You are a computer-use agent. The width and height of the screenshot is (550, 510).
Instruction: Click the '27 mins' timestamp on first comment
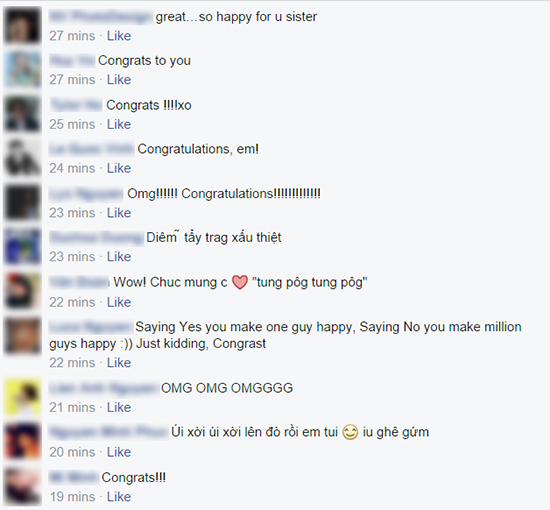[72, 36]
